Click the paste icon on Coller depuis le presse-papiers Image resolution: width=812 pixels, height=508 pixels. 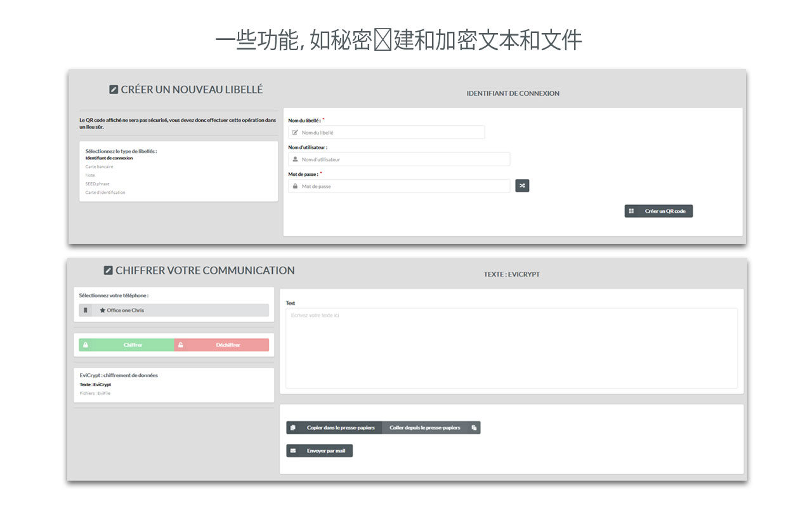(x=473, y=427)
